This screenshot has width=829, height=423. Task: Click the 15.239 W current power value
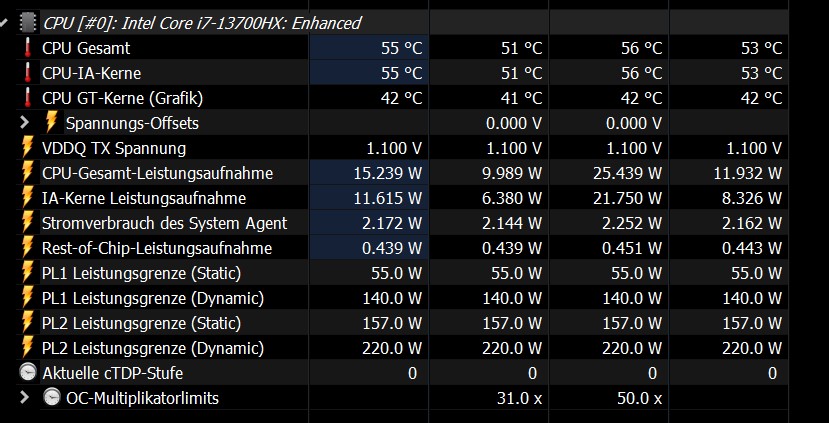388,173
